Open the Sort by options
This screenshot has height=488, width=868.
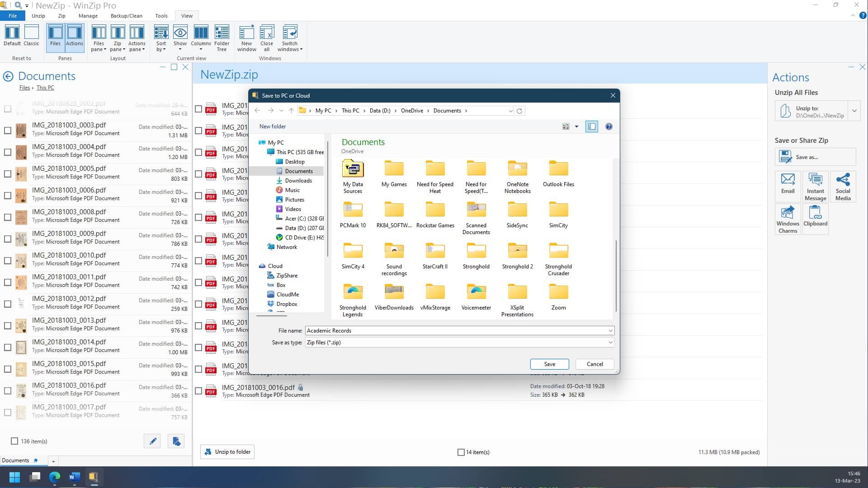click(x=161, y=38)
